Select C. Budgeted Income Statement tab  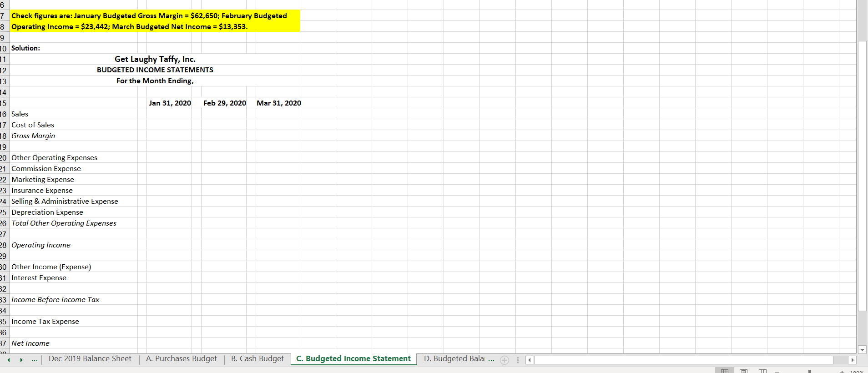(353, 359)
